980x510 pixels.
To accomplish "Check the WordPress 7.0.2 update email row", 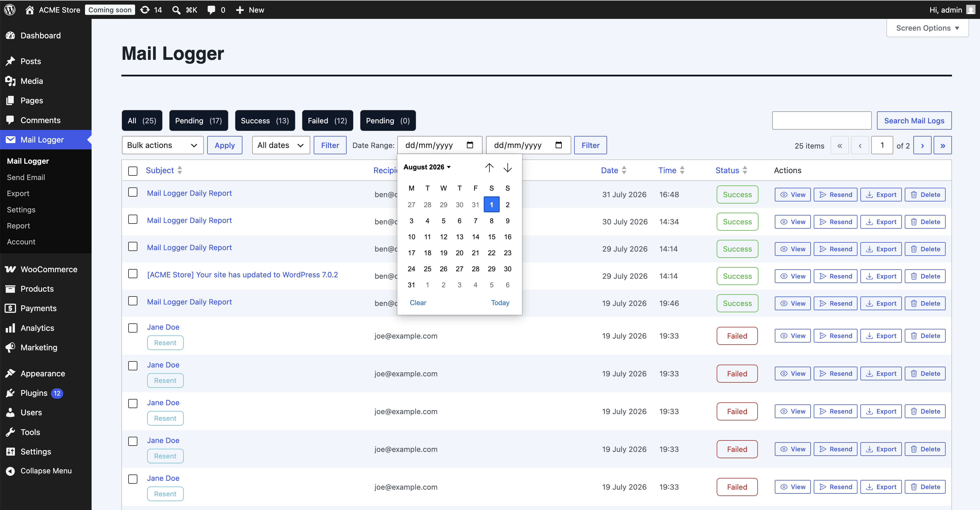I will (133, 274).
